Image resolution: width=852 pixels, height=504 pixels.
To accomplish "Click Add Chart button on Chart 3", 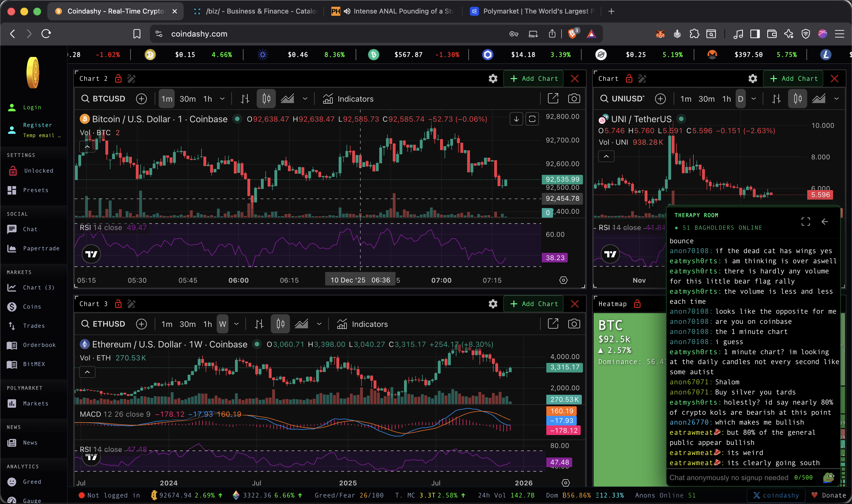I will [x=534, y=304].
